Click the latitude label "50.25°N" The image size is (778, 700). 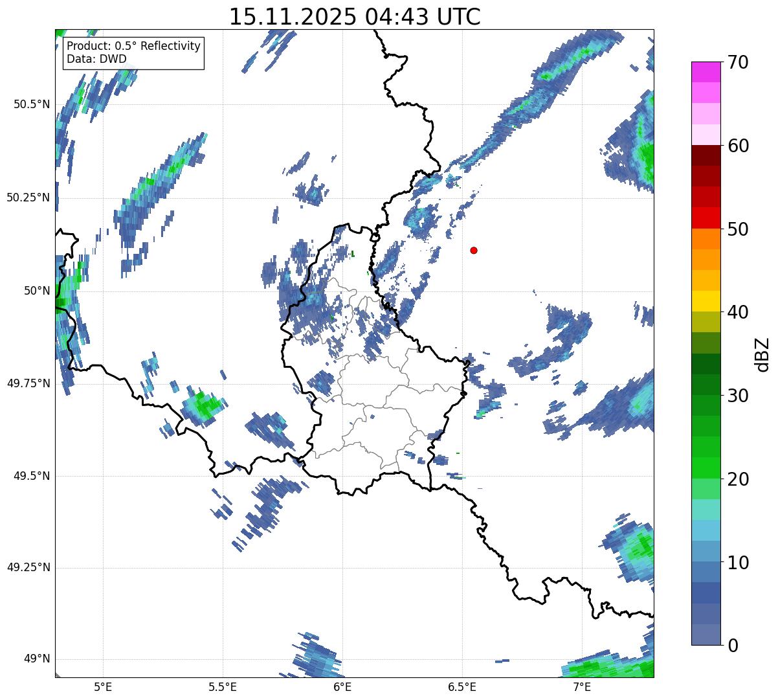28,198
